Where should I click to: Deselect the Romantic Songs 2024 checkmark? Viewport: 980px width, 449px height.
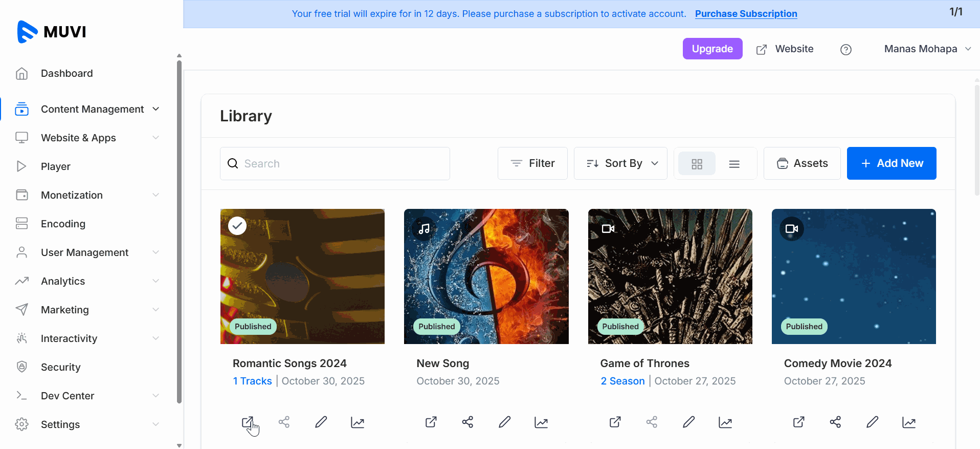[237, 226]
